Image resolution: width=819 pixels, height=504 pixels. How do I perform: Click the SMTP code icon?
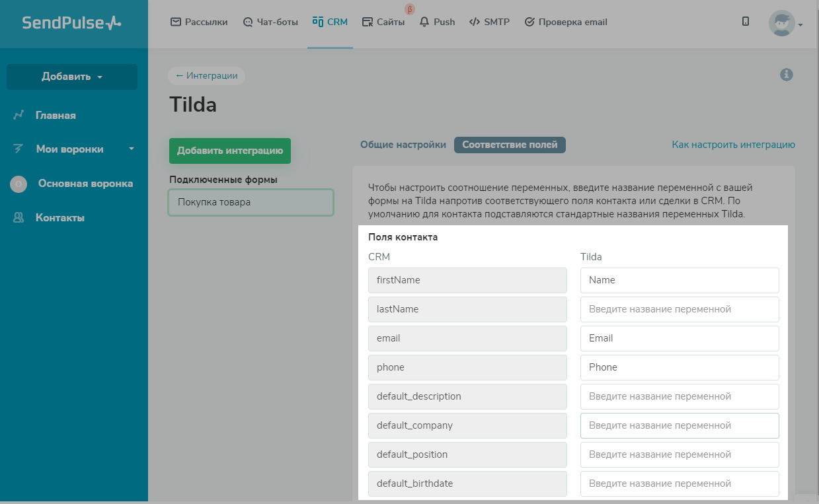tap(474, 22)
